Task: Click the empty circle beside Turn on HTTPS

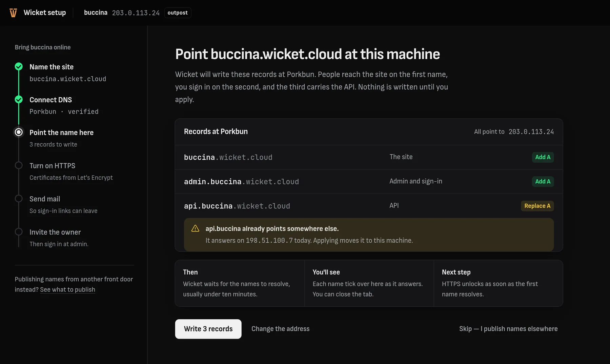Action: [x=19, y=165]
